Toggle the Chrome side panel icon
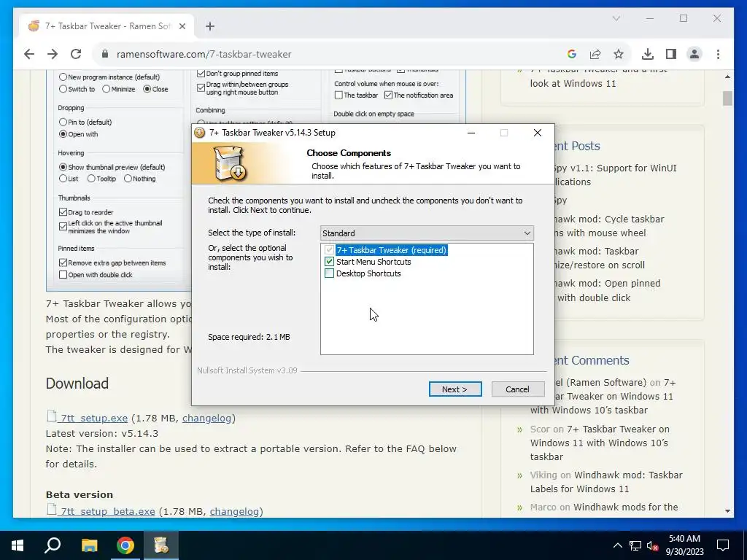The width and height of the screenshot is (747, 560). (x=671, y=54)
